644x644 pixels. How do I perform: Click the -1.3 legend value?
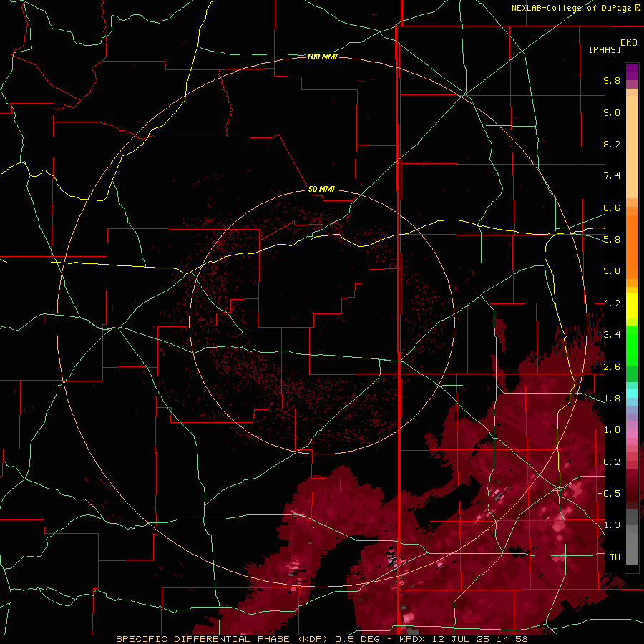(x=609, y=525)
